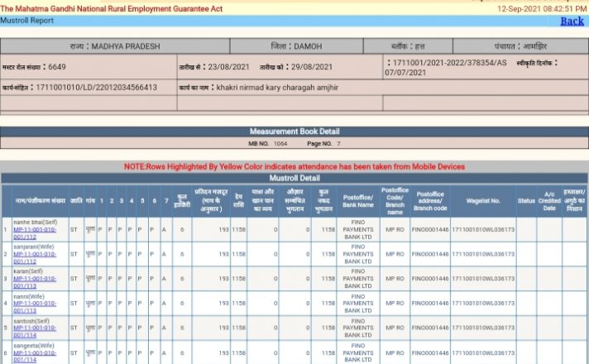The height and width of the screenshot is (364, 589).
Task: Click wagelist 1711001010WL036173 in santosh row
Action: coord(483,328)
